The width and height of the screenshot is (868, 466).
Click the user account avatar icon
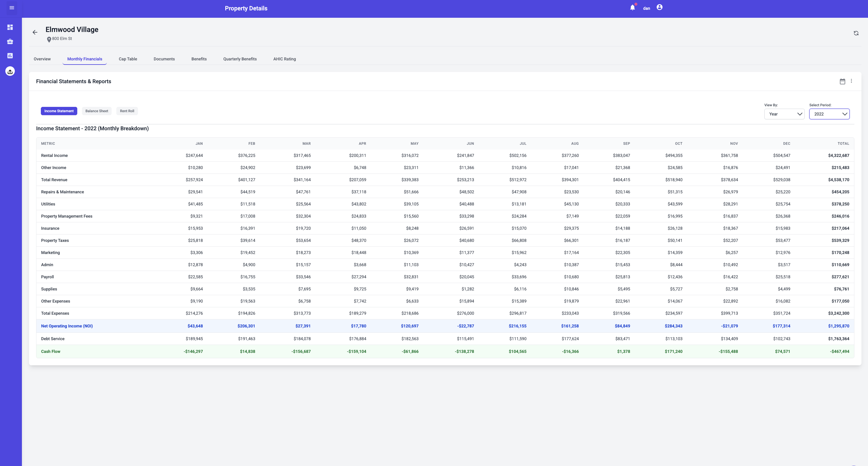[659, 7]
